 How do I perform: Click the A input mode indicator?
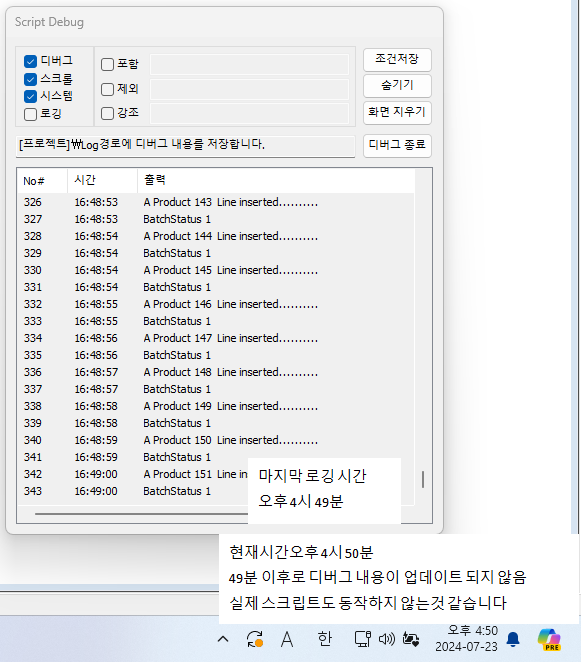coord(287,639)
